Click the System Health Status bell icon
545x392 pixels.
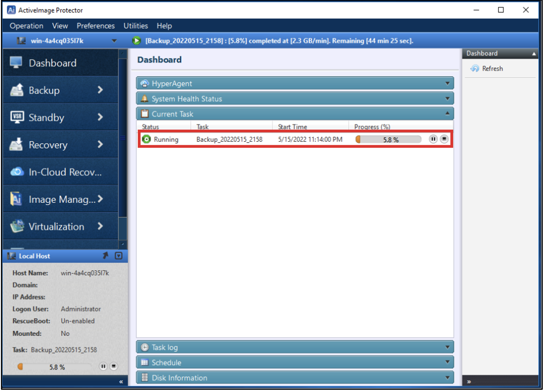click(x=145, y=99)
